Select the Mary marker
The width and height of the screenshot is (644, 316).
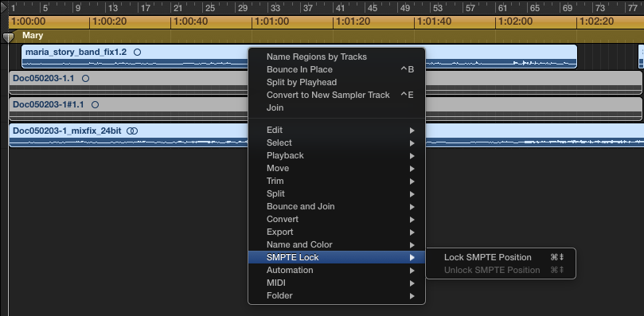(33, 35)
